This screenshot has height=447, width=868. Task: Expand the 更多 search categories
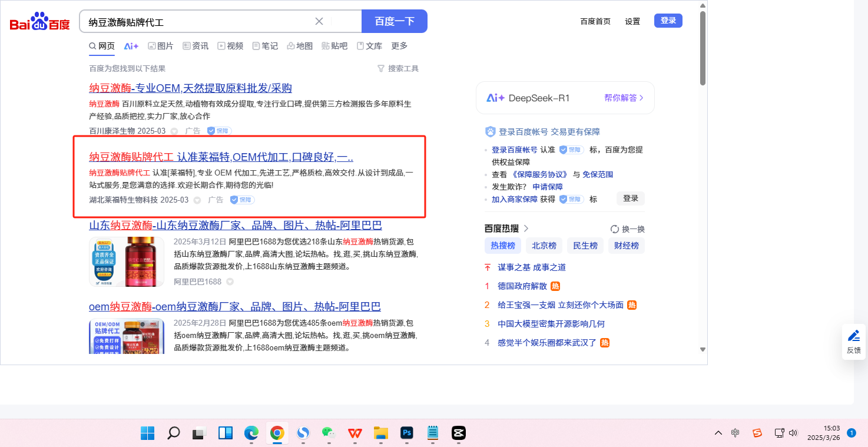pyautogui.click(x=399, y=46)
